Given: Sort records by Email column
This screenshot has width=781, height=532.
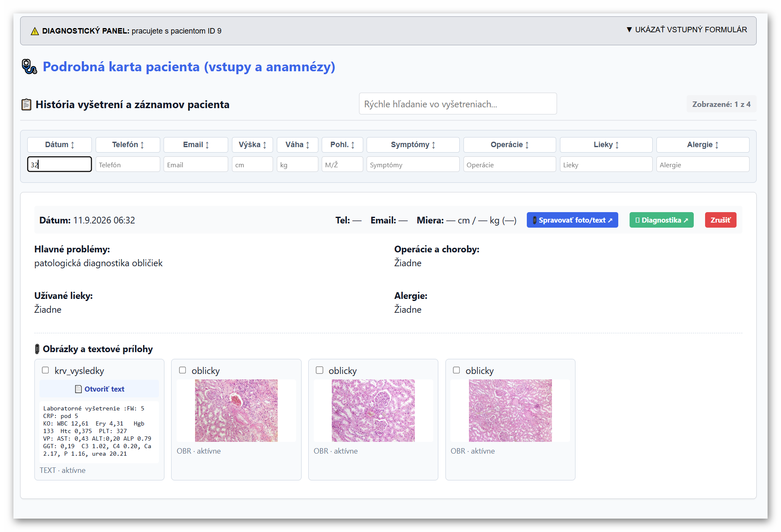Looking at the screenshot, I should point(196,145).
